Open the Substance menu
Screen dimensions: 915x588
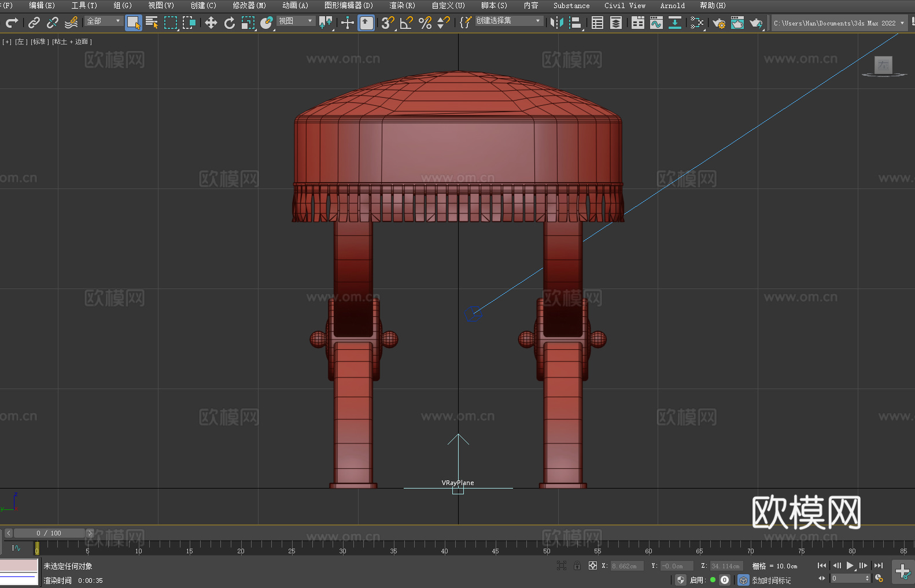[571, 5]
